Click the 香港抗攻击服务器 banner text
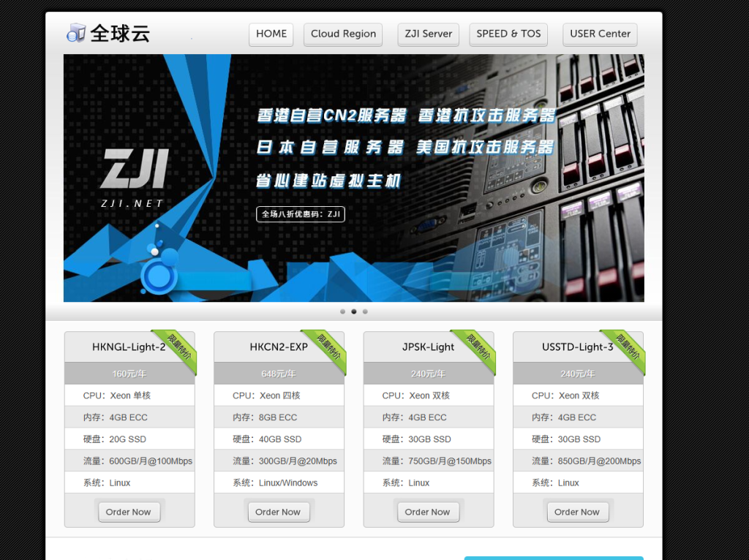This screenshot has width=749, height=560. pos(486,115)
